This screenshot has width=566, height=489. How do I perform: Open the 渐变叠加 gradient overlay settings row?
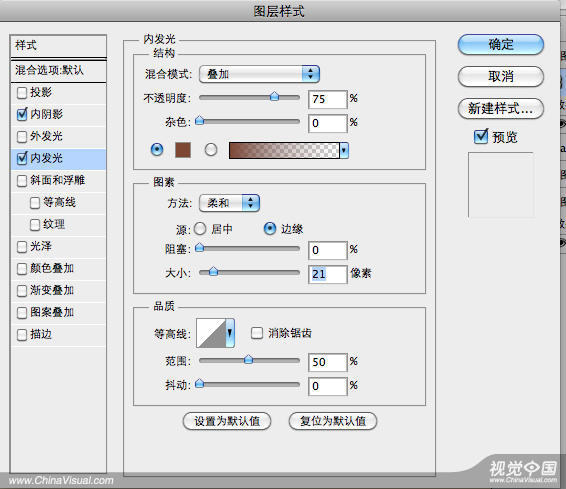[x=58, y=291]
